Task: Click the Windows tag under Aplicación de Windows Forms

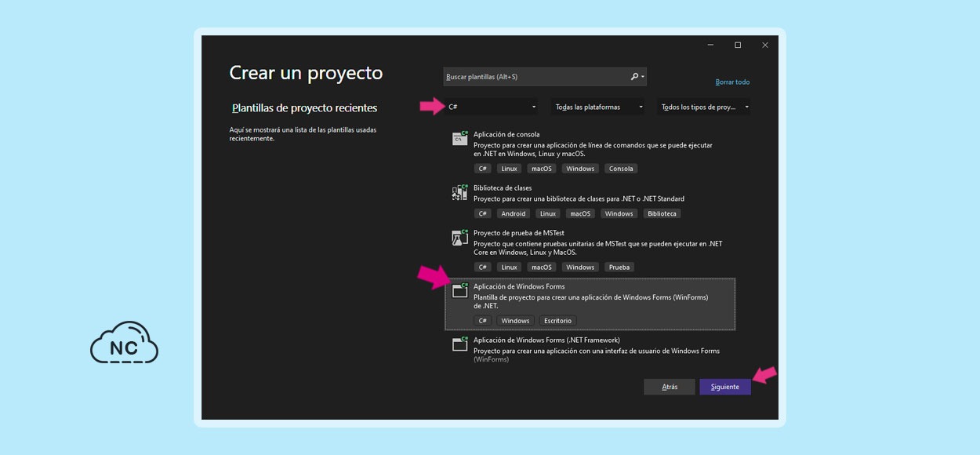Action: pos(515,321)
